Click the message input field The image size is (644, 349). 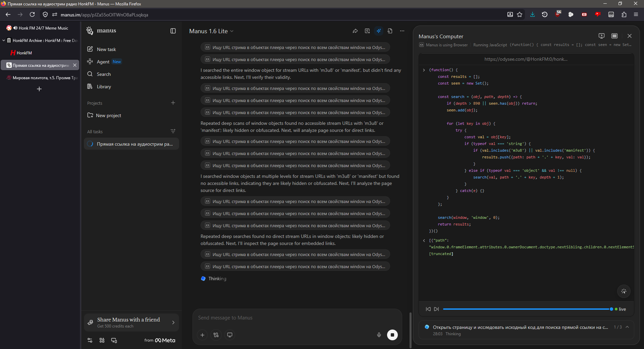[297, 318]
